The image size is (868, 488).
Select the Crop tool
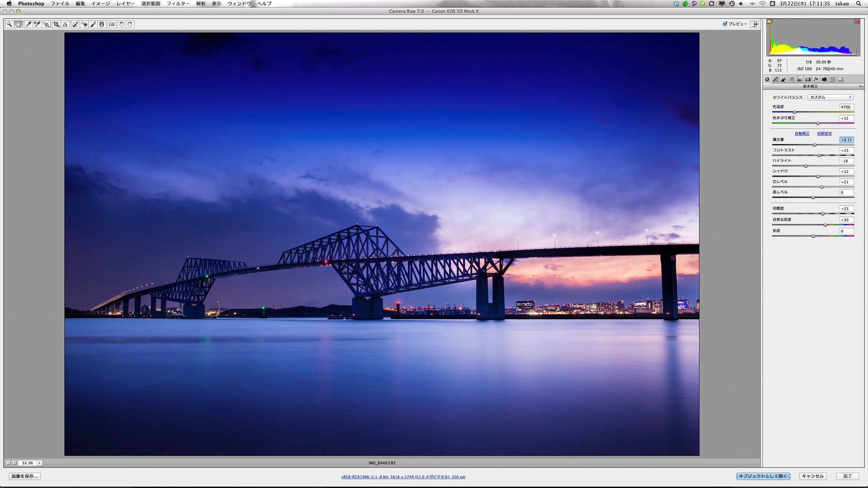tap(56, 24)
